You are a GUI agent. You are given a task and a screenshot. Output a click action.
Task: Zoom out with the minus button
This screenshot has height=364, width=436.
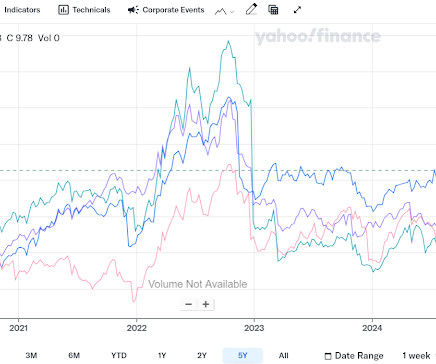(x=188, y=304)
